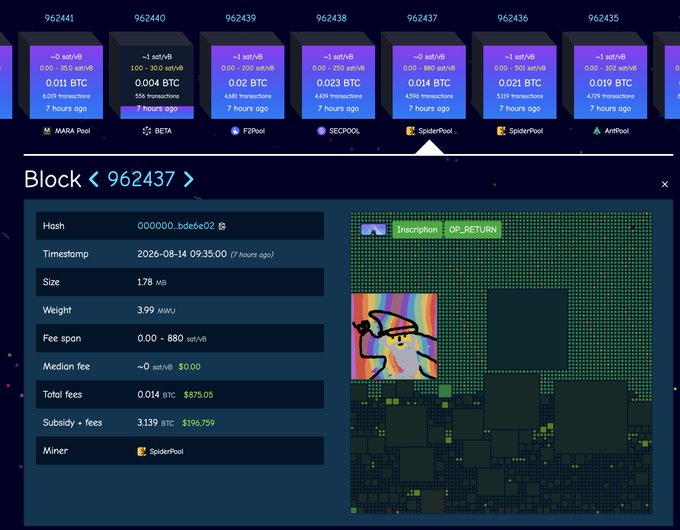Click block height 962440 label
This screenshot has height=530, width=680.
pyautogui.click(x=150, y=18)
